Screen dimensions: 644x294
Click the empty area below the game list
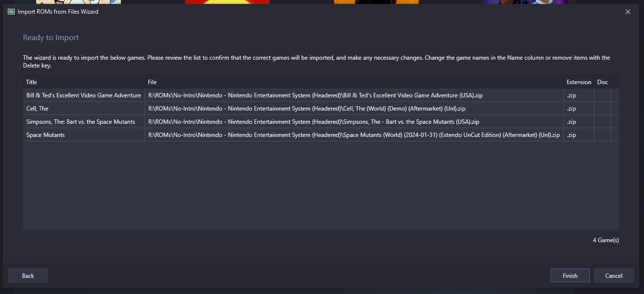point(321,186)
